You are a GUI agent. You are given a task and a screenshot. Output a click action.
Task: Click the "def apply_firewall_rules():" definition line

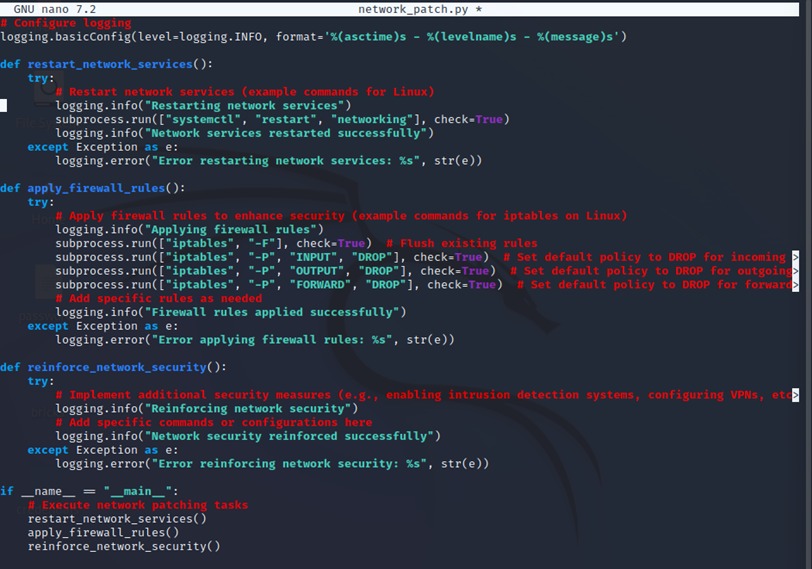(92, 188)
